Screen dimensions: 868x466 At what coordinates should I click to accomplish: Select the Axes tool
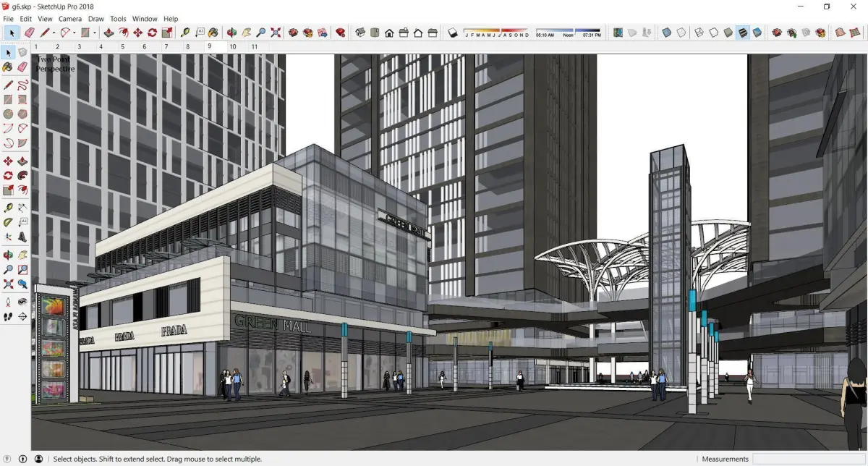8,237
